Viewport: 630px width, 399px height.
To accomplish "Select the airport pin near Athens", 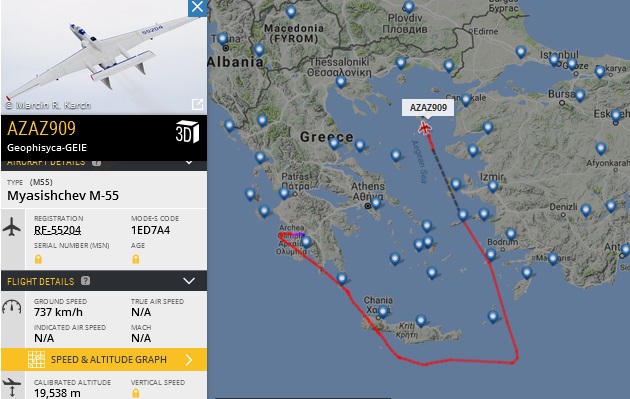I will coord(376,203).
